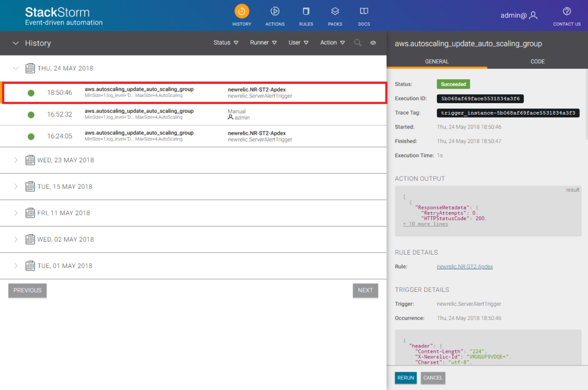Go to NEXT page of history
588x390 pixels.
point(365,290)
